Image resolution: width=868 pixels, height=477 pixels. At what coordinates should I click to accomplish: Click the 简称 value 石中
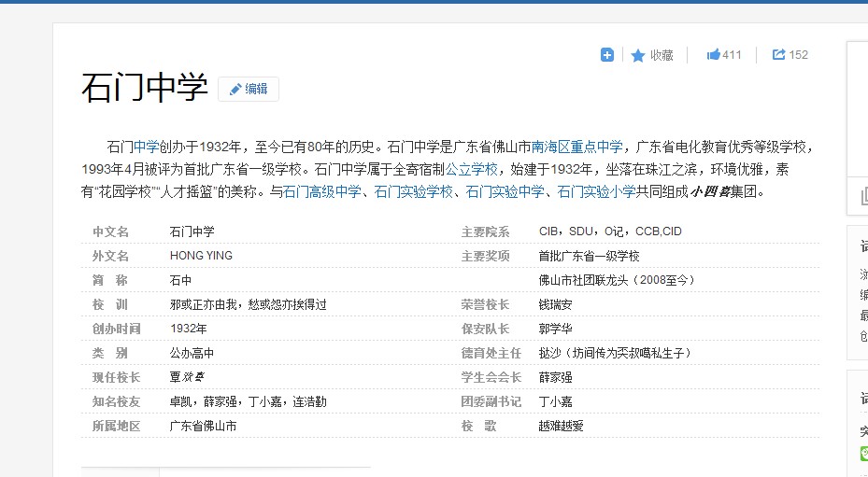180,281
